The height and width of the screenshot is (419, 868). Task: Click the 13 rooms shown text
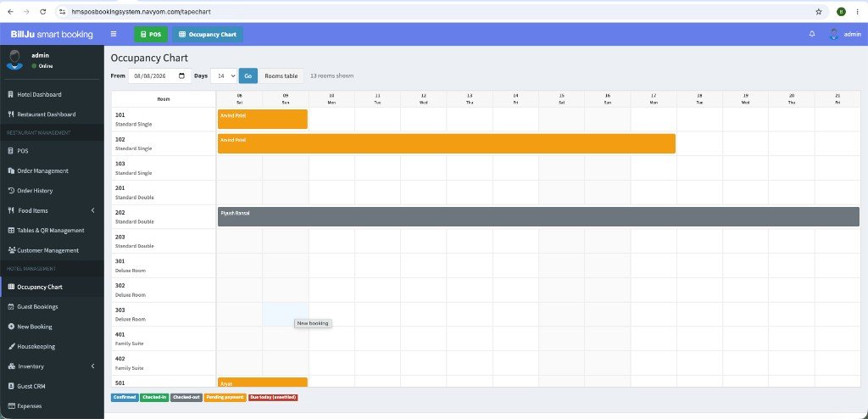coord(331,76)
